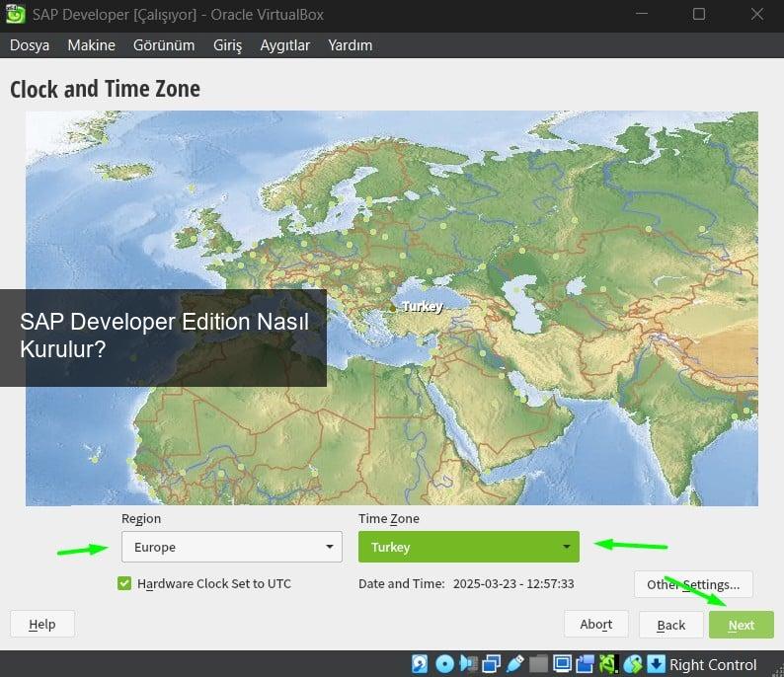Open the Help button

point(41,624)
